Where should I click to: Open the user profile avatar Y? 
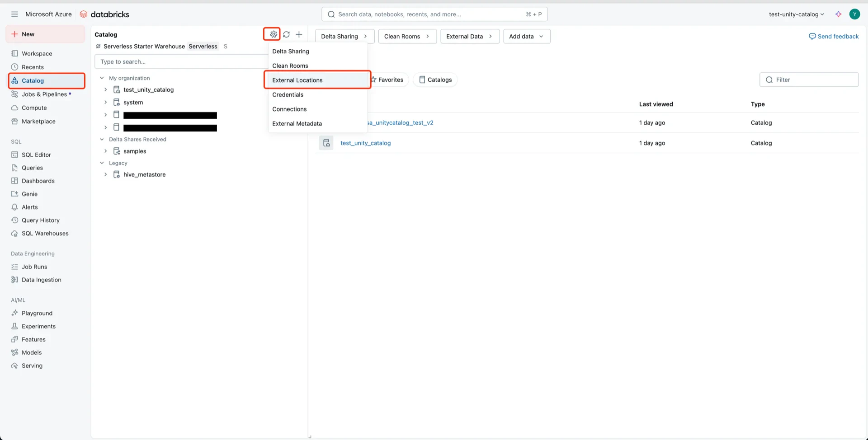point(854,14)
